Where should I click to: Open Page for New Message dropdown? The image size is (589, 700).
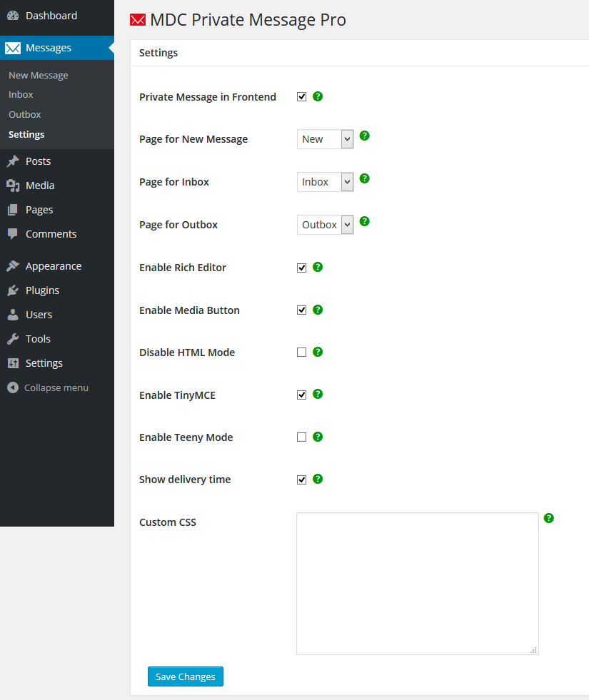point(325,139)
